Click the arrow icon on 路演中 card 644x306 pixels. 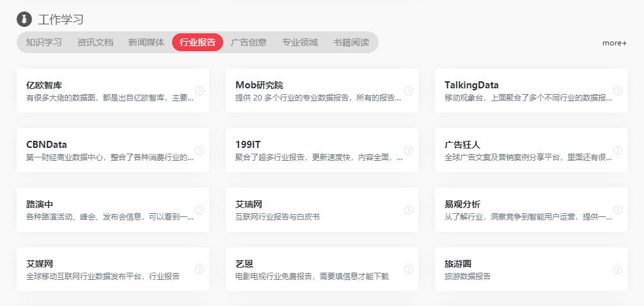pos(200,210)
